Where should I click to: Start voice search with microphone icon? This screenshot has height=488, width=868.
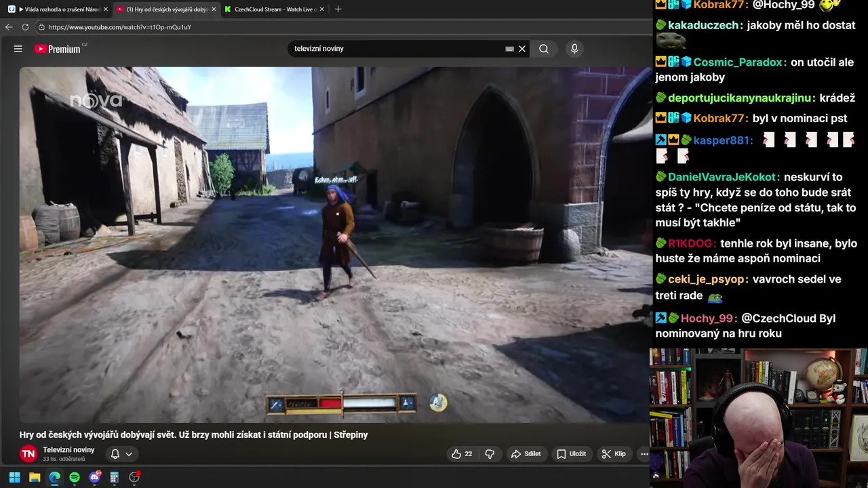pos(574,49)
